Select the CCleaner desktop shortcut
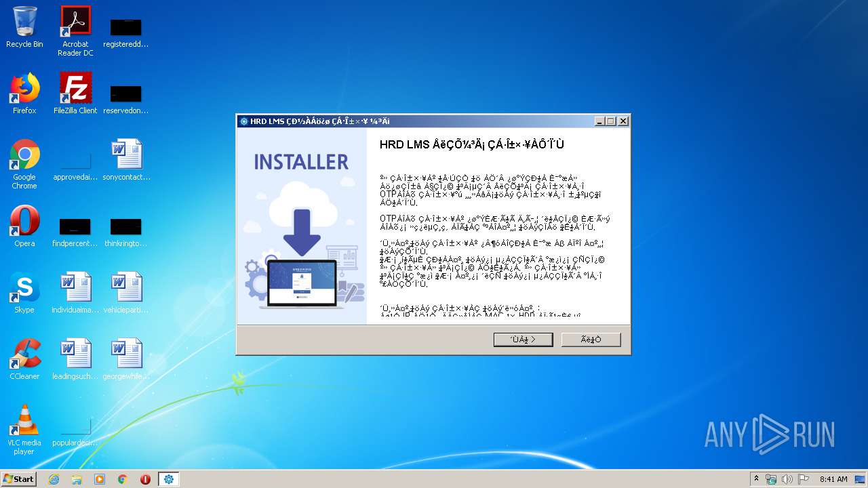The width and height of the screenshot is (868, 488). [x=24, y=359]
